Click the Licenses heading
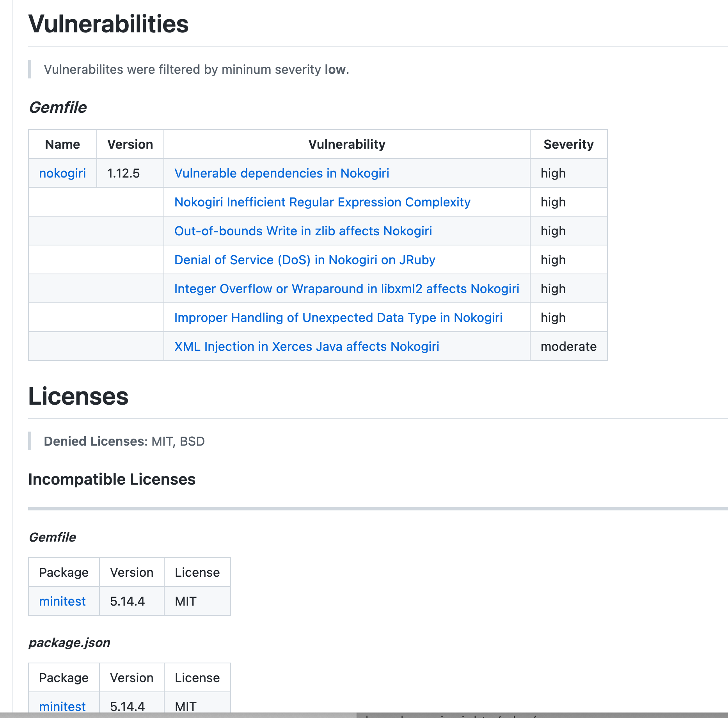The image size is (728, 718). tap(78, 396)
